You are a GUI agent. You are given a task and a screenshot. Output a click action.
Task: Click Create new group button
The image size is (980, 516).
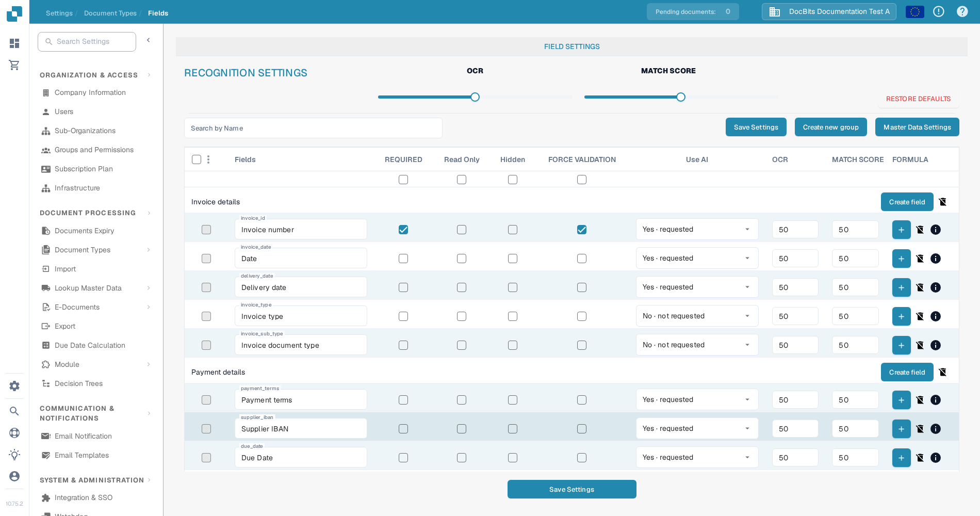pos(831,127)
